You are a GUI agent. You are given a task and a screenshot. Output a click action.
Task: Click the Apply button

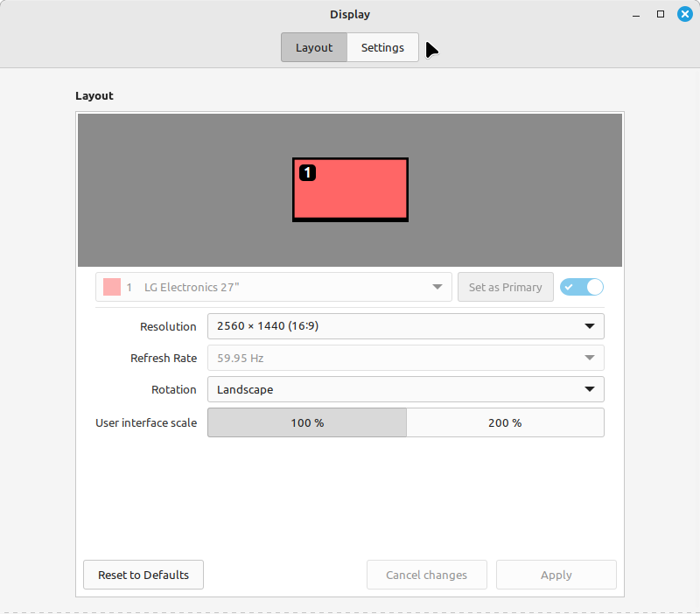(x=556, y=575)
